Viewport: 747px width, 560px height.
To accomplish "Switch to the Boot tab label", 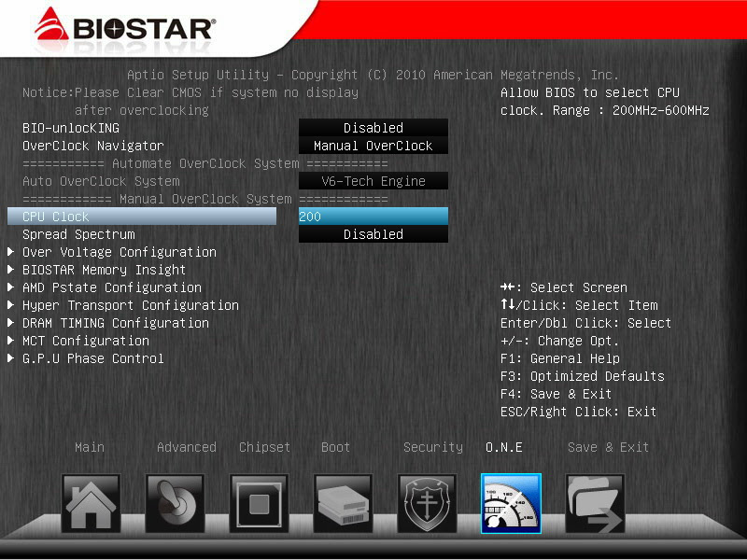I will click(335, 447).
